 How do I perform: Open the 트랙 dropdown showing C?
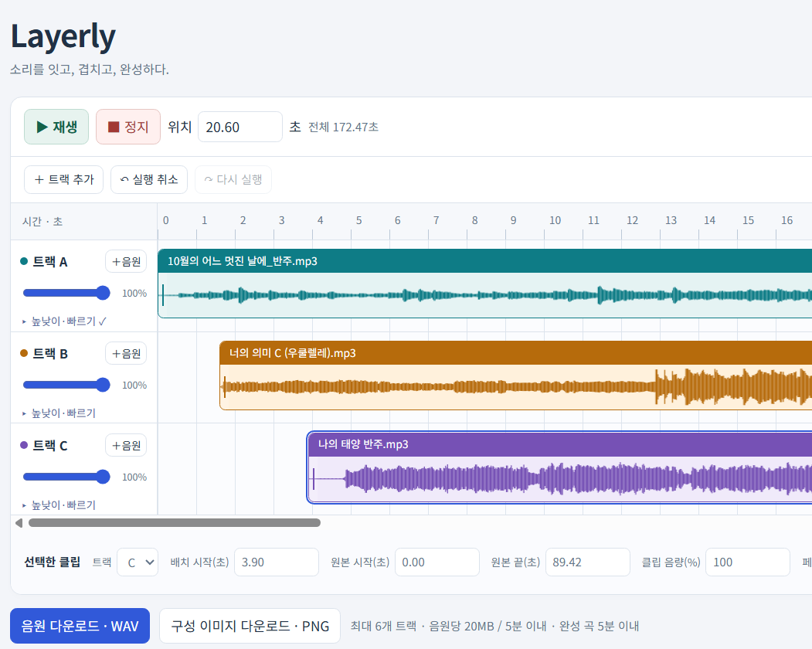point(138,562)
